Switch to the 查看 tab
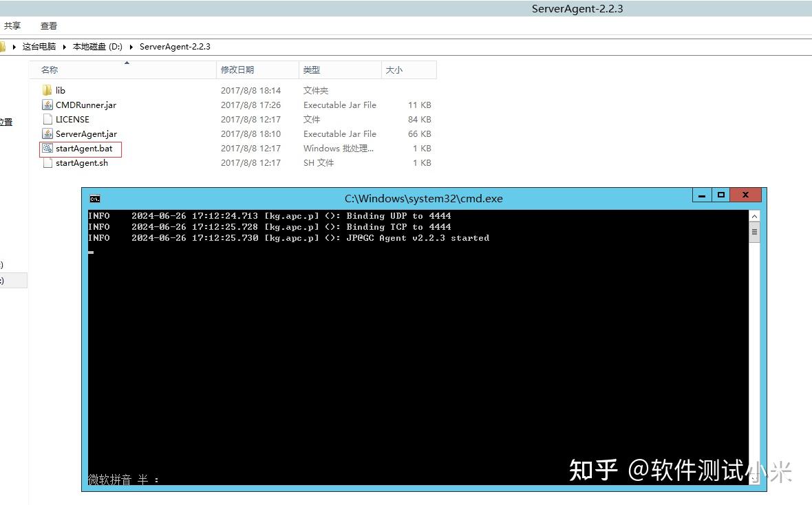Viewport: 812px width, 505px height. (48, 25)
